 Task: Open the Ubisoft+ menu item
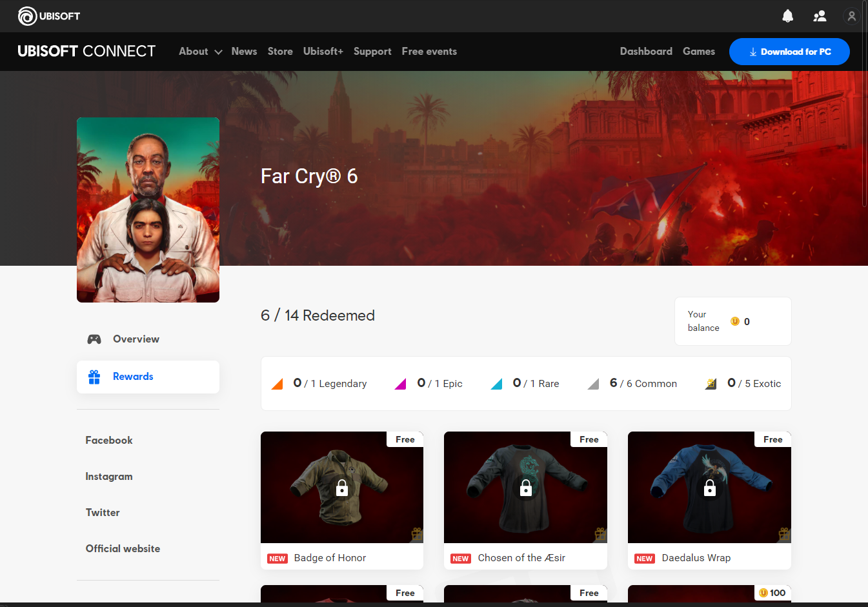pyautogui.click(x=323, y=52)
